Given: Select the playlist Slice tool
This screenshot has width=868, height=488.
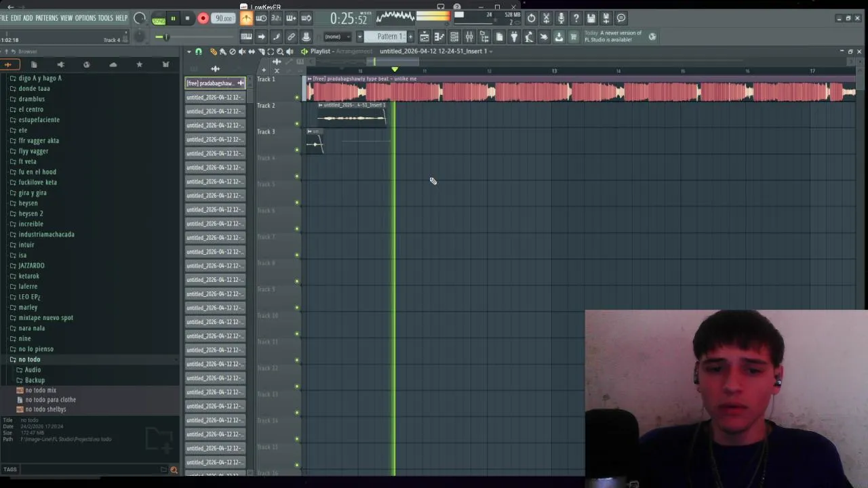Looking at the screenshot, I should [261, 52].
